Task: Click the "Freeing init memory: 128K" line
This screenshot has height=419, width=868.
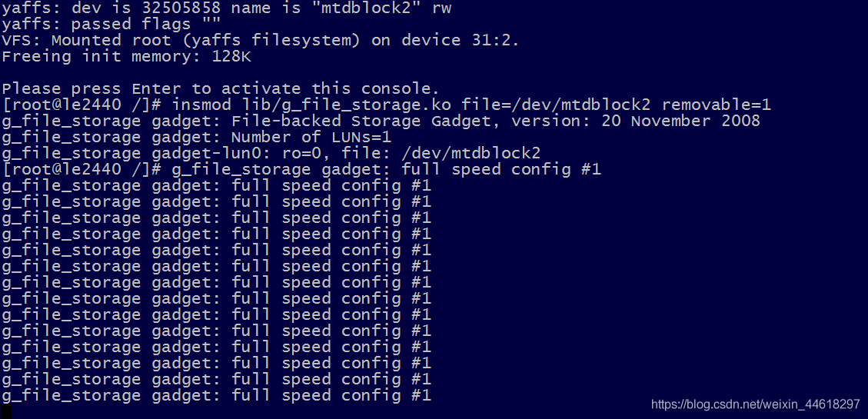Action: pos(127,57)
